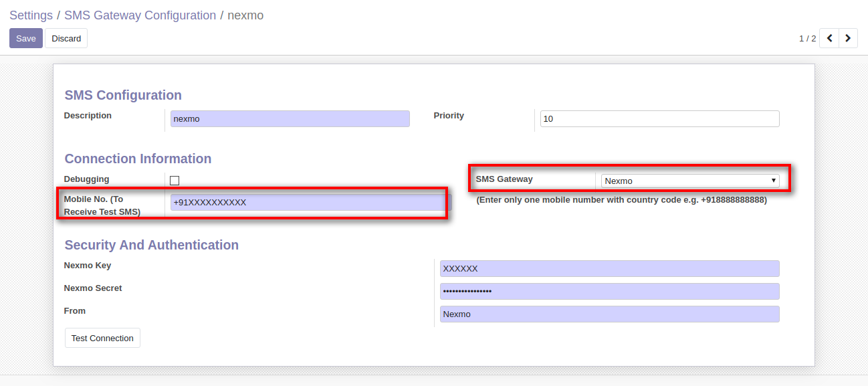Click the nexmo breadcrumb current page text

pyautogui.click(x=245, y=15)
